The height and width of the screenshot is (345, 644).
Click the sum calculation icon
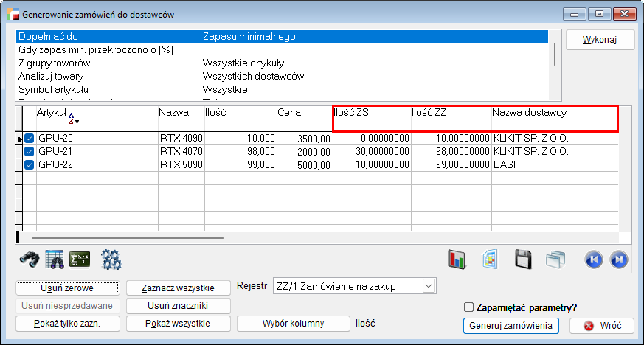coord(80,259)
